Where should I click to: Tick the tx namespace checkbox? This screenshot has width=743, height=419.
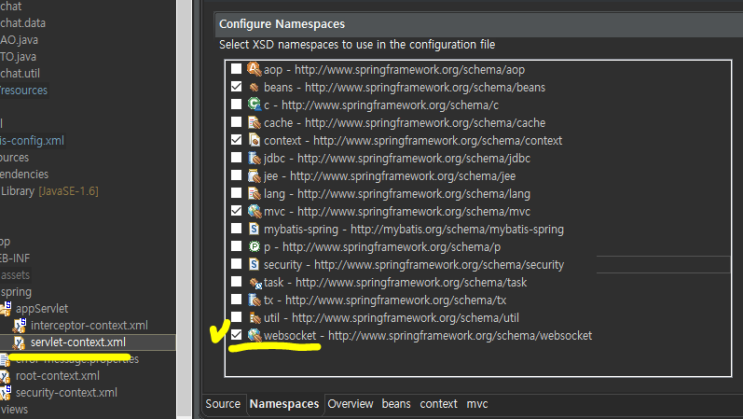pyautogui.click(x=236, y=299)
